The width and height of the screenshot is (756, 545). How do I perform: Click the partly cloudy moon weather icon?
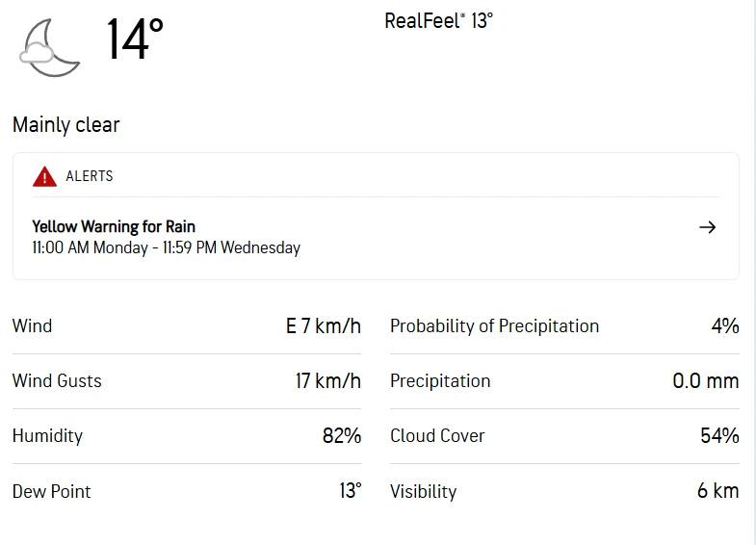point(50,48)
